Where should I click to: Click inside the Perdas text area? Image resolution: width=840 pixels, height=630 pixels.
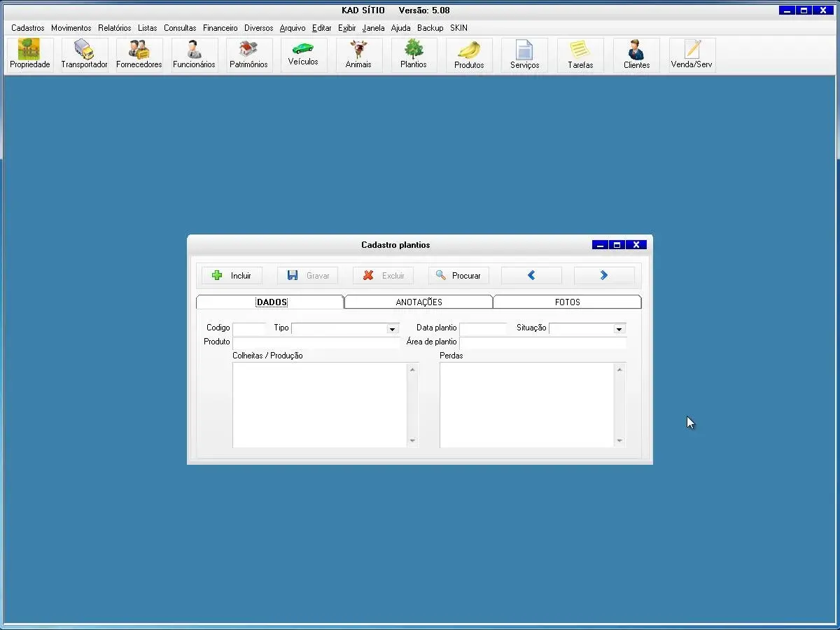click(x=527, y=405)
